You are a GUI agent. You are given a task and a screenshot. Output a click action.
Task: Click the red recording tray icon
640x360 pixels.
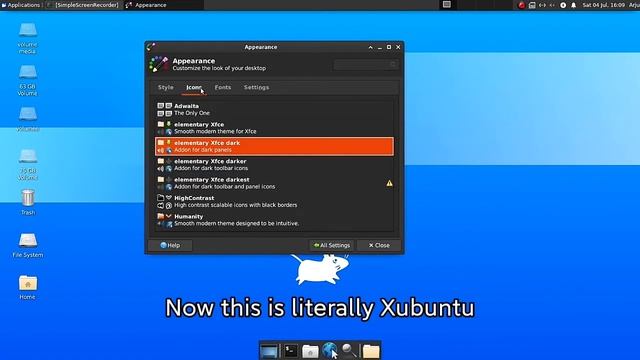tap(521, 5)
